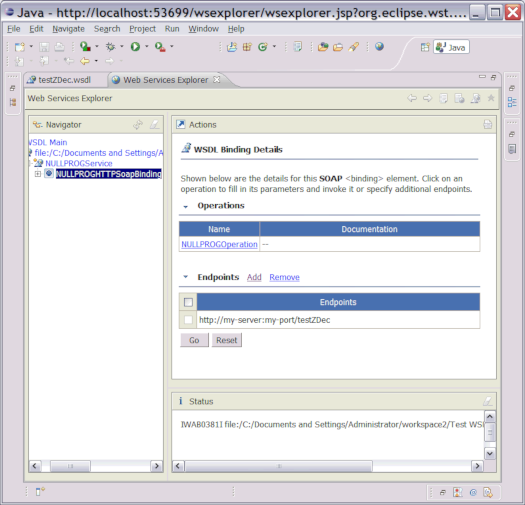Select the NULLPROGService tree item
This screenshot has height=505, width=525.
coord(79,163)
